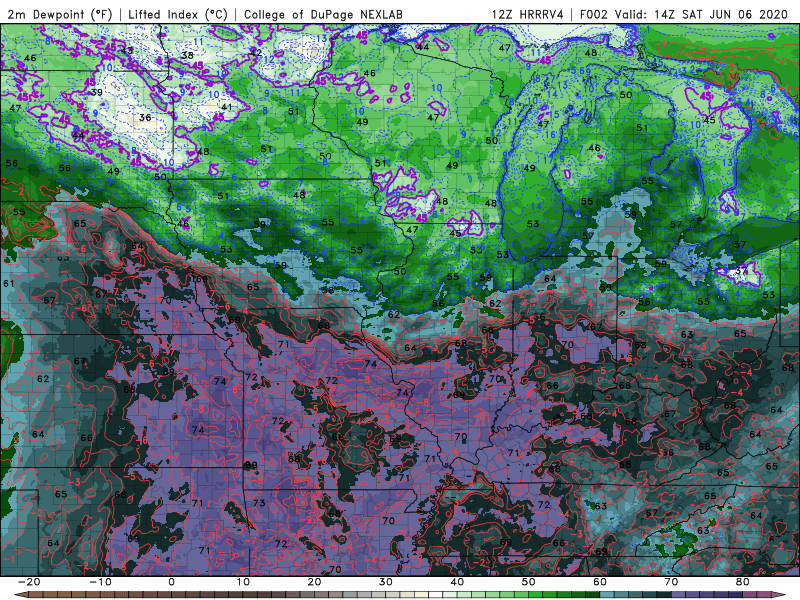Click the 50 label on the color scale
This screenshot has height=600, width=800.
pyautogui.click(x=529, y=582)
